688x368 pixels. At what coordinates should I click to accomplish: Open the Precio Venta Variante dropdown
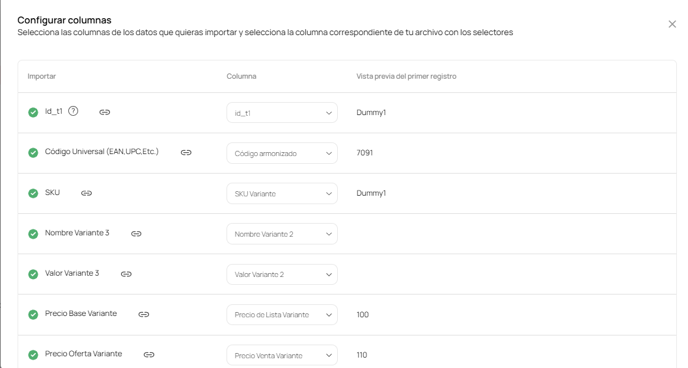pyautogui.click(x=282, y=355)
